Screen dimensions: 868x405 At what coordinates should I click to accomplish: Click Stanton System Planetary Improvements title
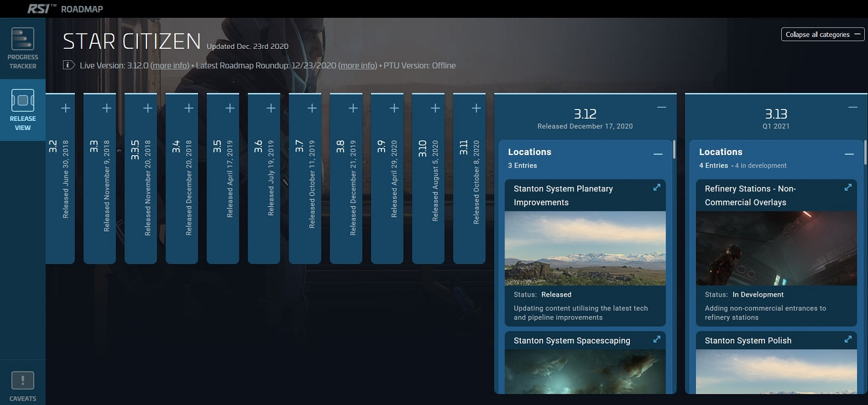563,196
